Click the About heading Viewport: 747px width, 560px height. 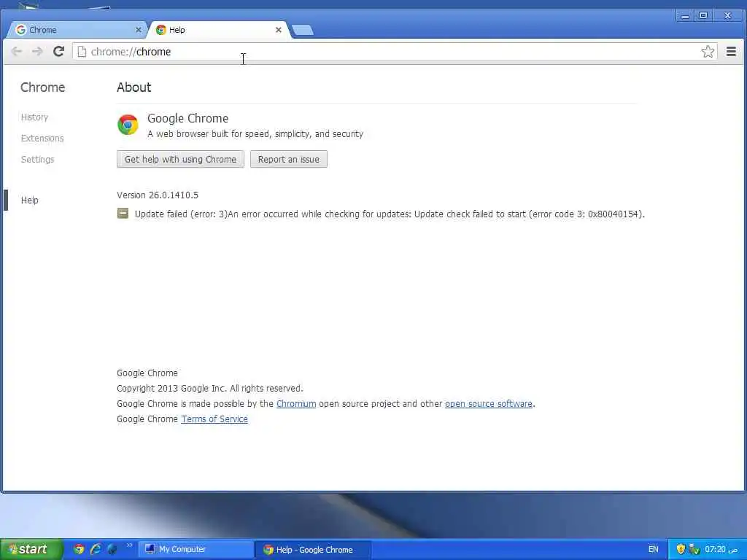point(134,87)
